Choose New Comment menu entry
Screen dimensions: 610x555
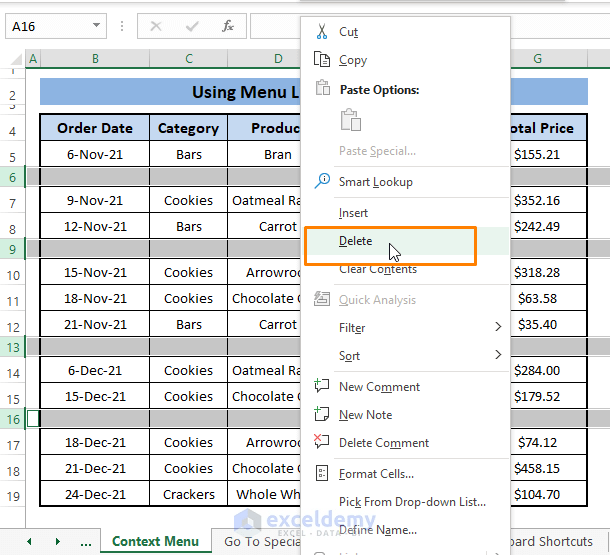405,387
